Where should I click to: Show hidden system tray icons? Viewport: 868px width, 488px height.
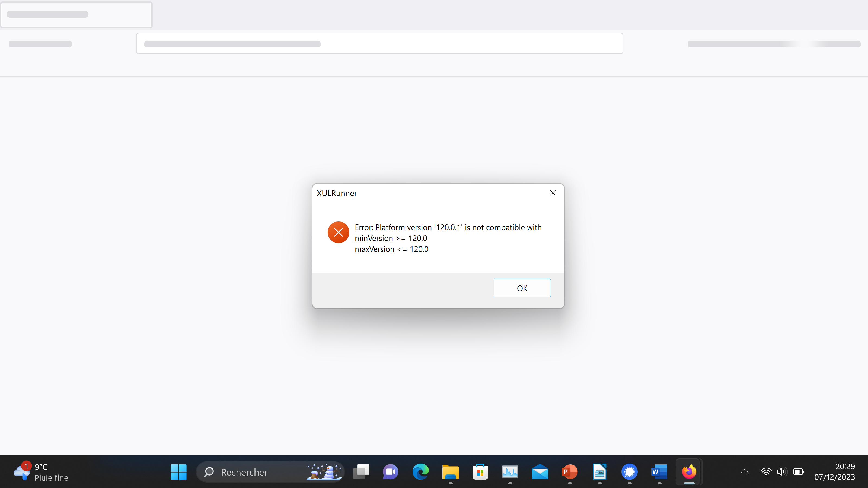(744, 472)
